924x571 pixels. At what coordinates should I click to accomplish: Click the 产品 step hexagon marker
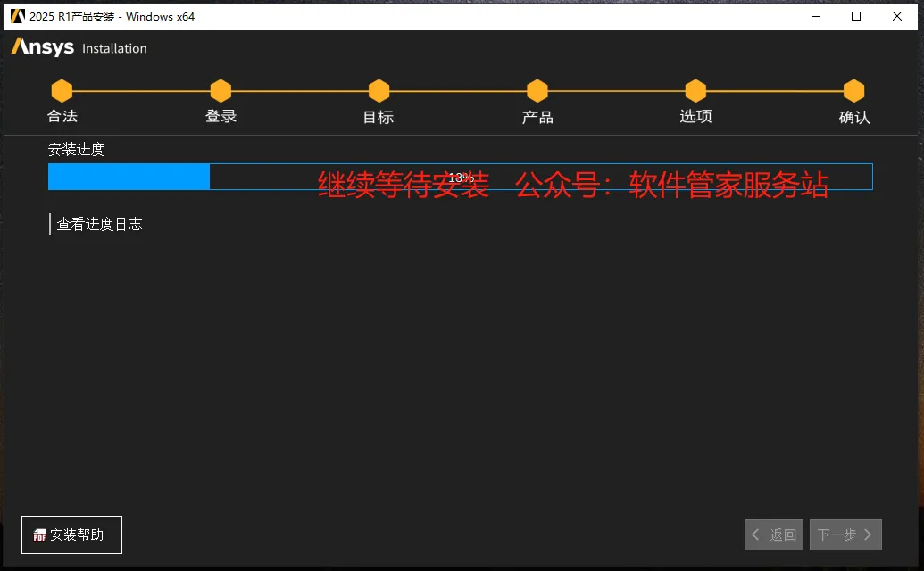click(537, 91)
